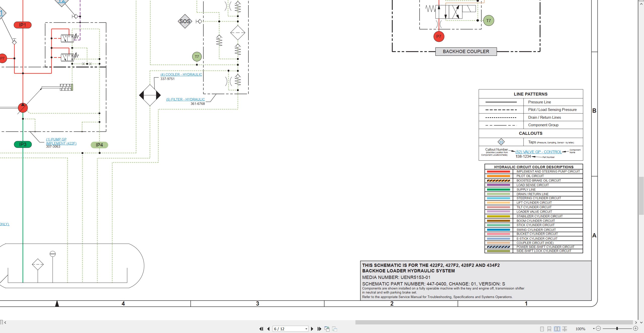Image resolution: width=644 pixels, height=333 pixels.
Task: Click the Supply Line green swatch
Action: [498, 189]
